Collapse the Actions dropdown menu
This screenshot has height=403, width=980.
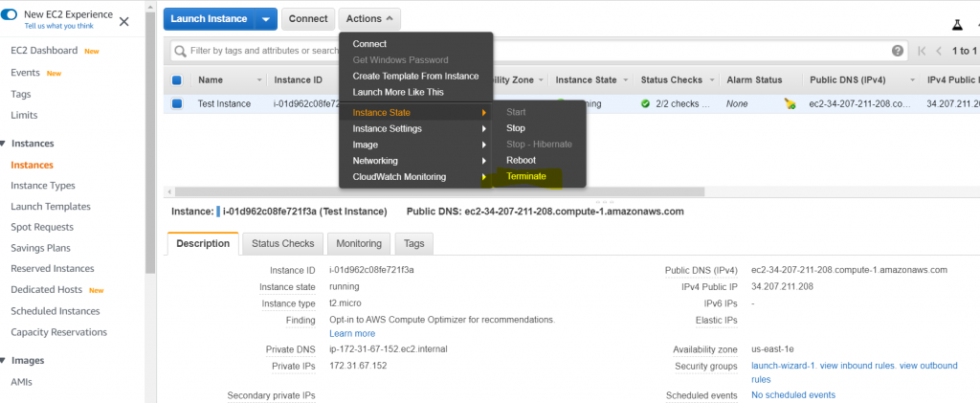pyautogui.click(x=369, y=19)
